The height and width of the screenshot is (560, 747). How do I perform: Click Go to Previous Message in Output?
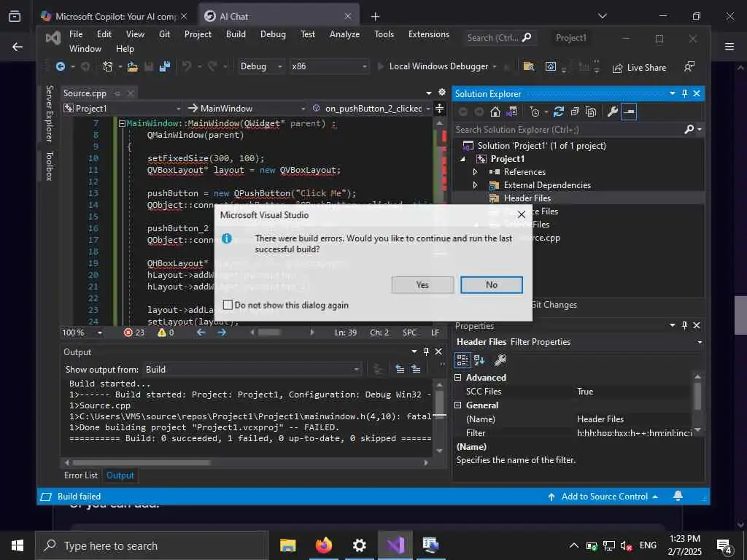pos(400,369)
